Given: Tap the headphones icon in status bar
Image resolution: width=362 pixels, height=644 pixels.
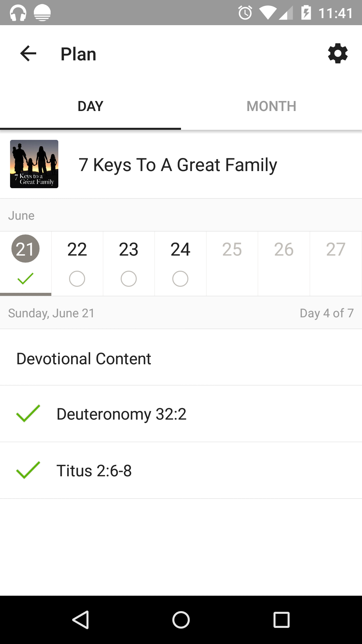Looking at the screenshot, I should pos(18,13).
